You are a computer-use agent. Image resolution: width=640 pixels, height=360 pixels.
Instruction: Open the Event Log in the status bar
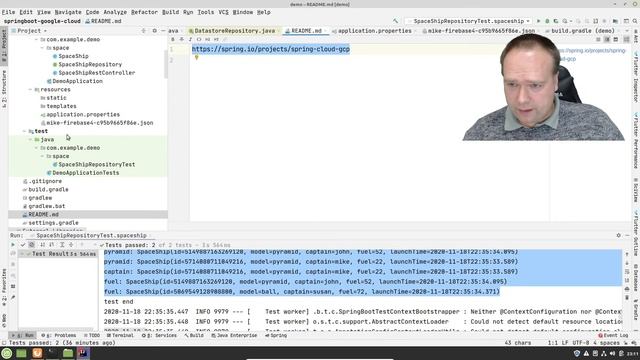point(613,336)
